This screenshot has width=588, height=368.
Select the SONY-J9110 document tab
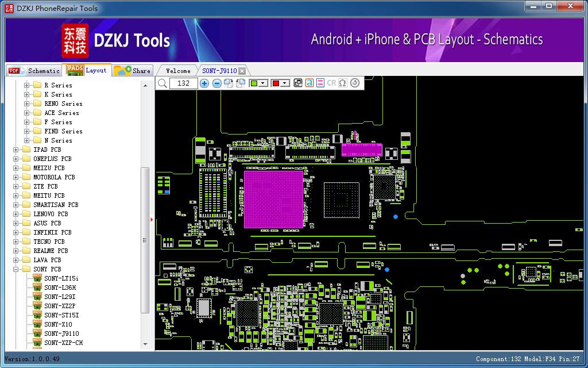[219, 71]
